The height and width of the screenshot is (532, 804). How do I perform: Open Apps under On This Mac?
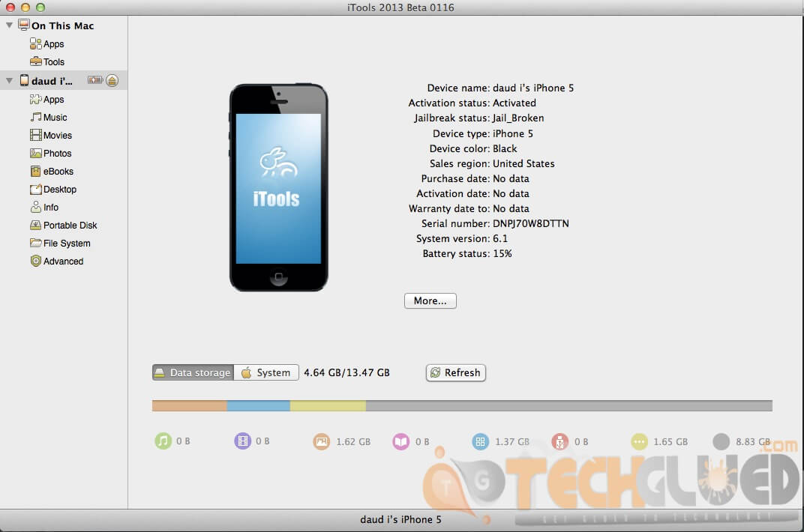[x=46, y=44]
